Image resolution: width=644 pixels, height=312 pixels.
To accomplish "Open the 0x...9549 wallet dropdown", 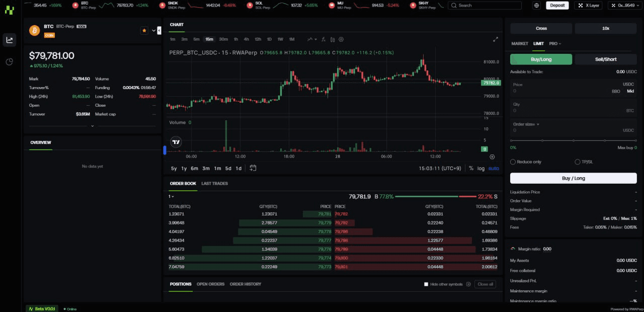I will [x=625, y=6].
